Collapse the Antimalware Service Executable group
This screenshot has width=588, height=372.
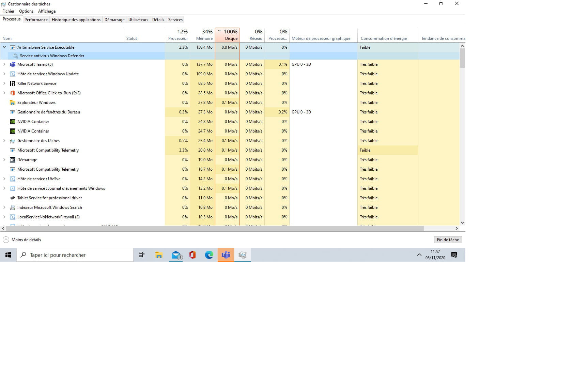point(4,47)
